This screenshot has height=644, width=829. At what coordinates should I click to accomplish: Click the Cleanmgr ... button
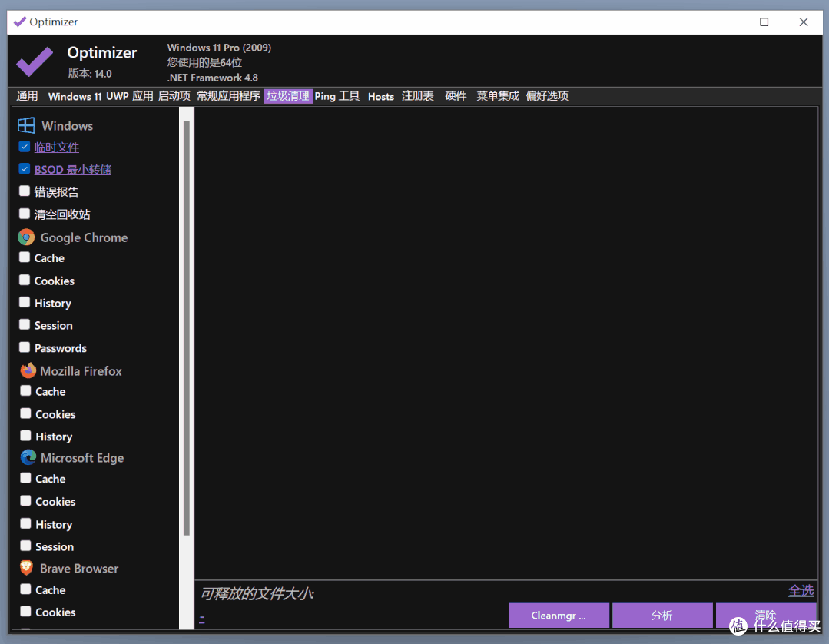559,615
